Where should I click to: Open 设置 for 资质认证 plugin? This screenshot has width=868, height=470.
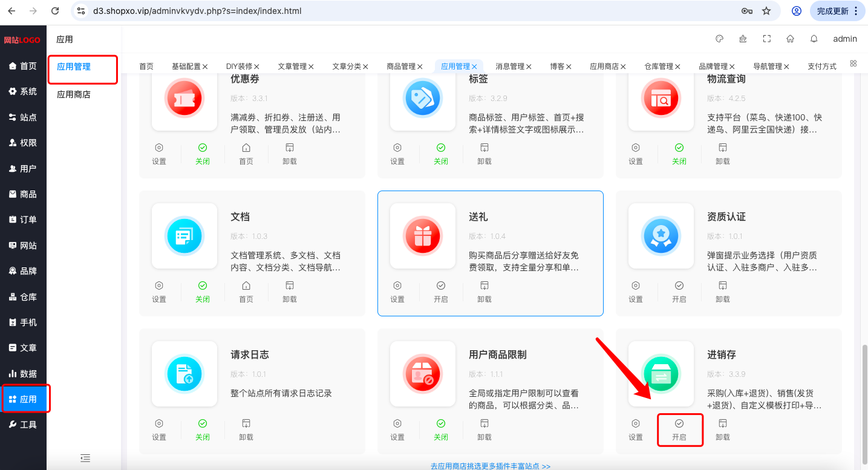[x=636, y=292]
